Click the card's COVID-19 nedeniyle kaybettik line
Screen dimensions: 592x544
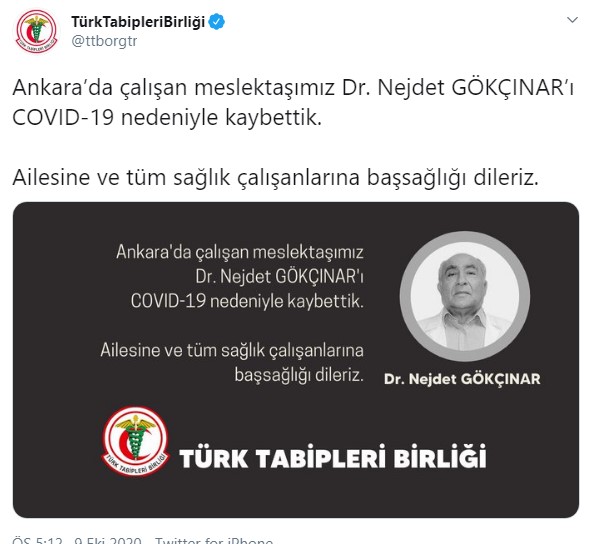(247, 301)
